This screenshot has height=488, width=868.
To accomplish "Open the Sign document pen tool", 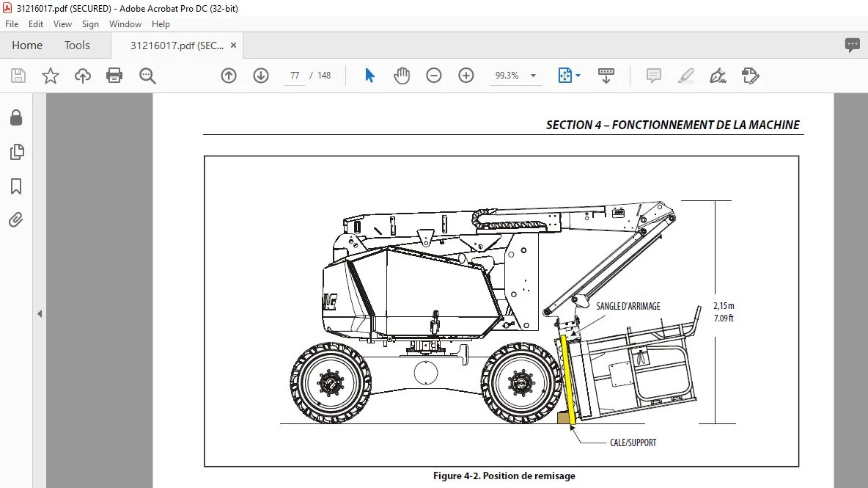I will [x=718, y=76].
